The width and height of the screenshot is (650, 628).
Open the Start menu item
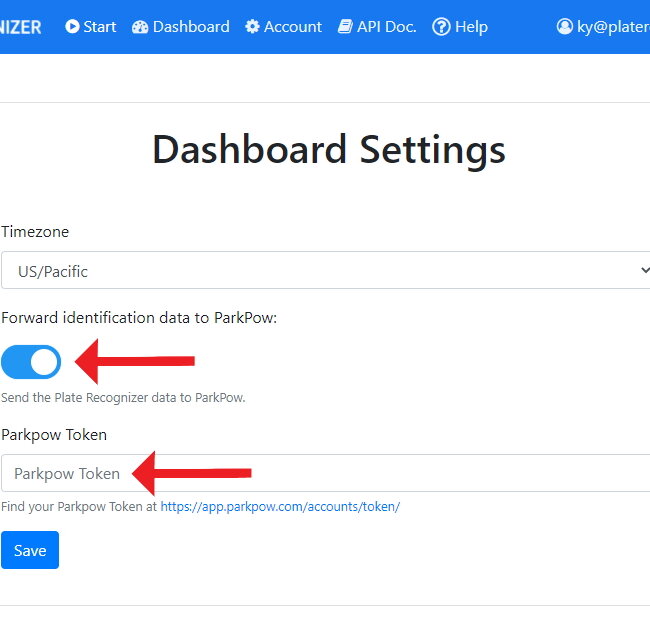(90, 27)
